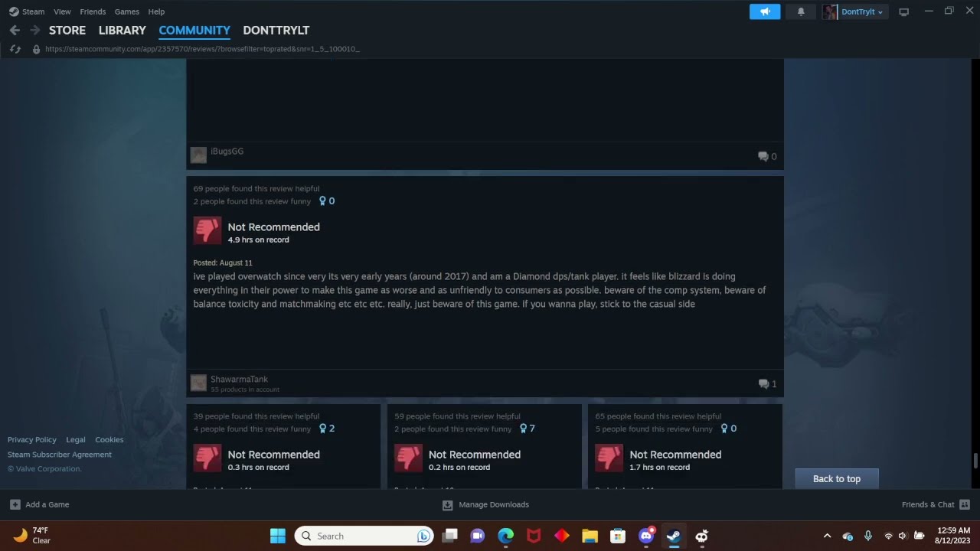Switch to Big Picture mode icon
This screenshot has width=980, height=551.
[903, 11]
